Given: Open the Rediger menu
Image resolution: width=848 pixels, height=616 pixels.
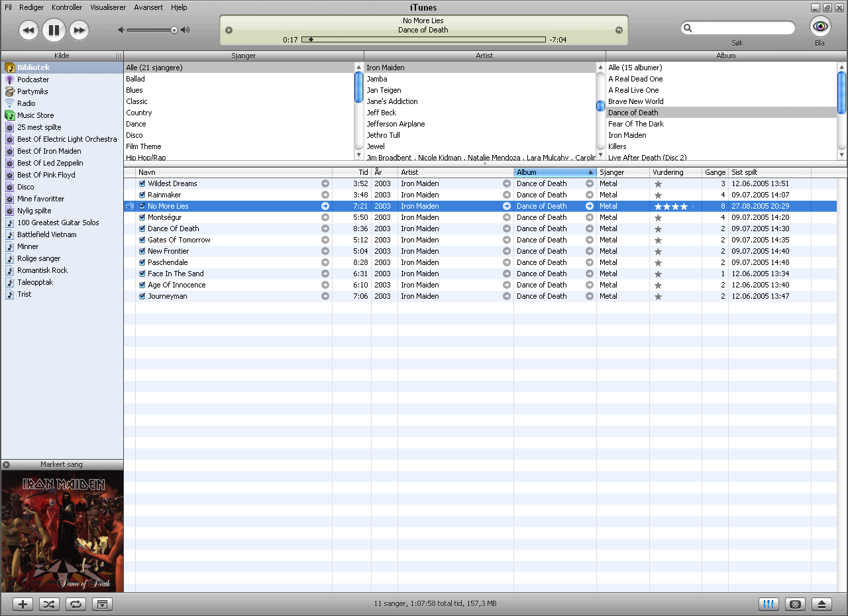Looking at the screenshot, I should click(31, 7).
